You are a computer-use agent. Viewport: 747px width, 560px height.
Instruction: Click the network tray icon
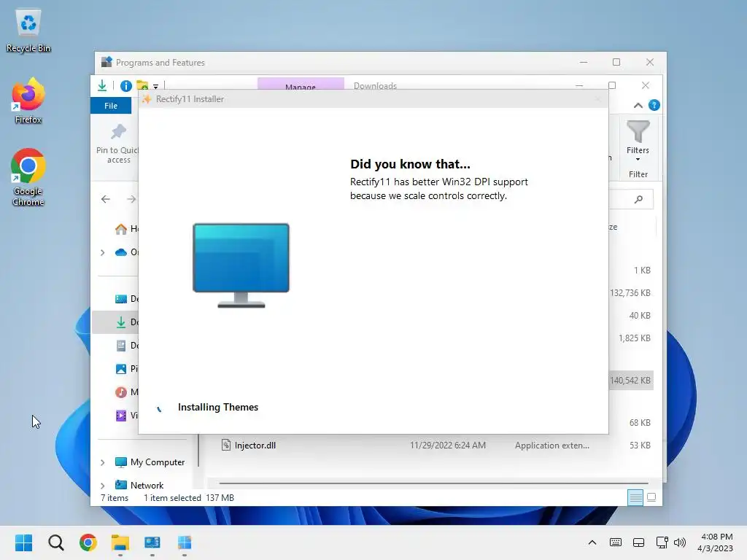pyautogui.click(x=662, y=542)
